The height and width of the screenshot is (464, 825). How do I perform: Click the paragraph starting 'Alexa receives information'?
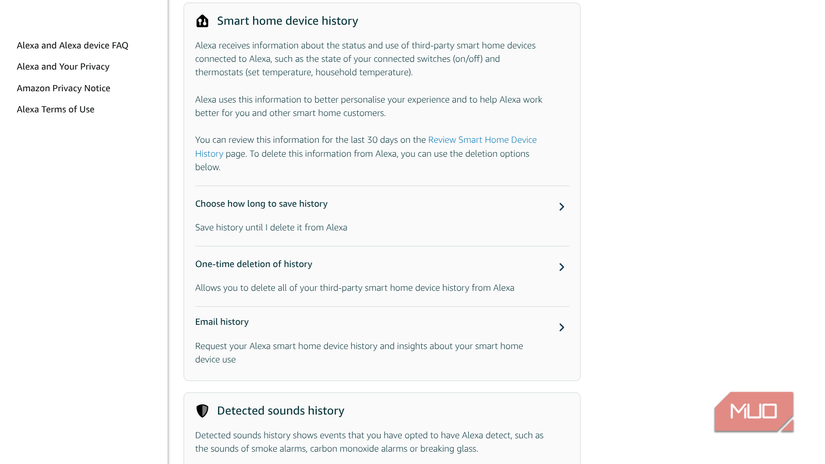point(365,59)
